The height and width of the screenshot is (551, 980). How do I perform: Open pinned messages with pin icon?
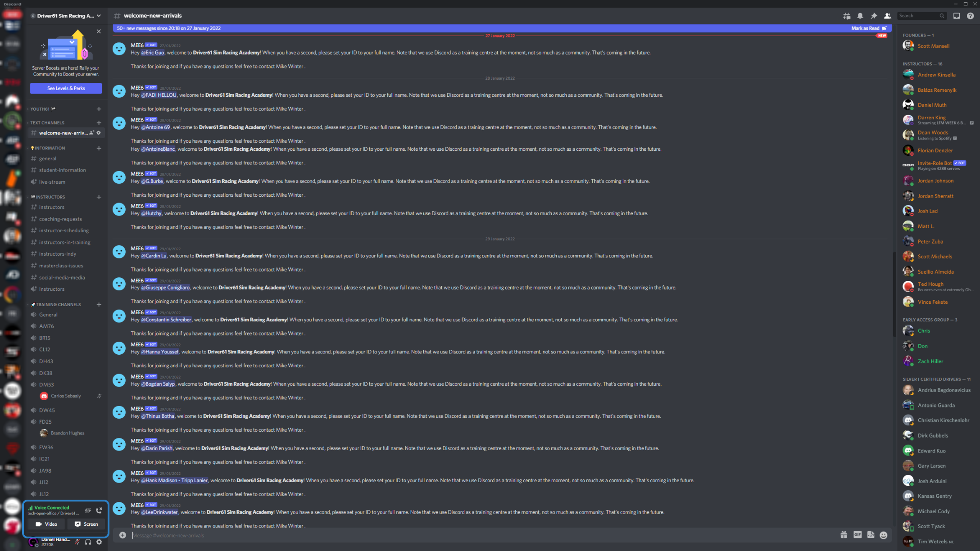[874, 16]
